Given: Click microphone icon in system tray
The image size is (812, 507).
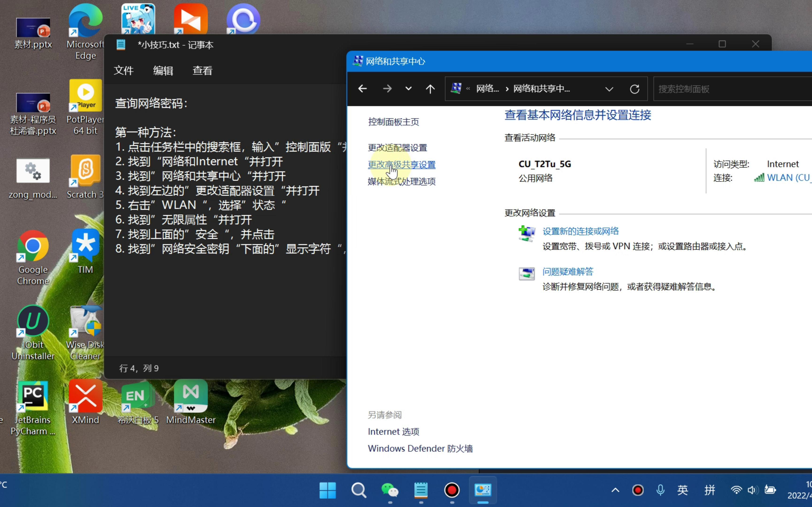Looking at the screenshot, I should click(x=660, y=490).
